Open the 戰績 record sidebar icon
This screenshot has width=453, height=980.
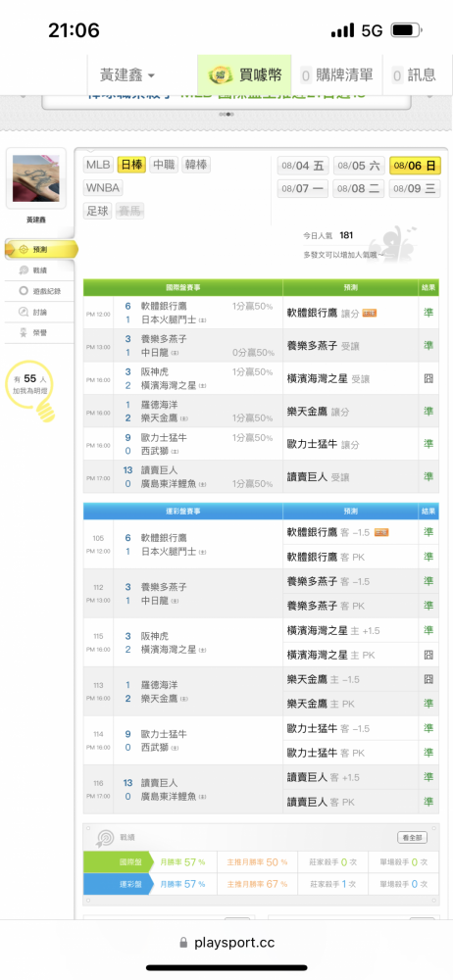coord(24,270)
